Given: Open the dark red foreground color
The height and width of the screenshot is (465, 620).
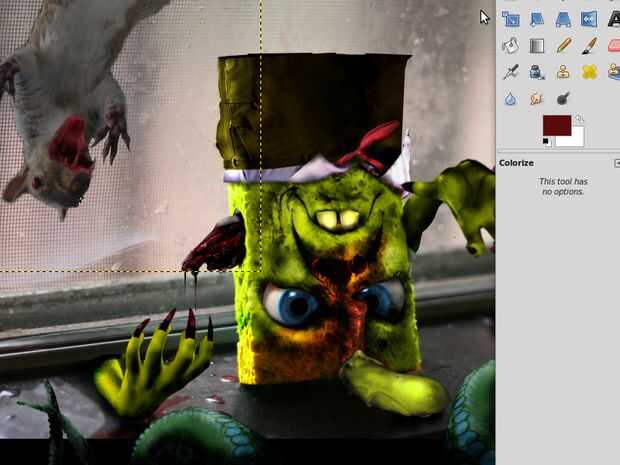Looking at the screenshot, I should click(557, 125).
